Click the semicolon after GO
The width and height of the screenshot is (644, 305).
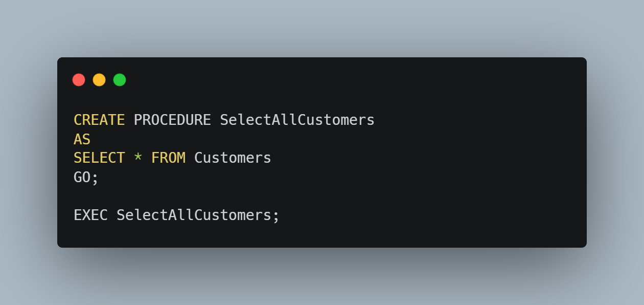point(95,178)
